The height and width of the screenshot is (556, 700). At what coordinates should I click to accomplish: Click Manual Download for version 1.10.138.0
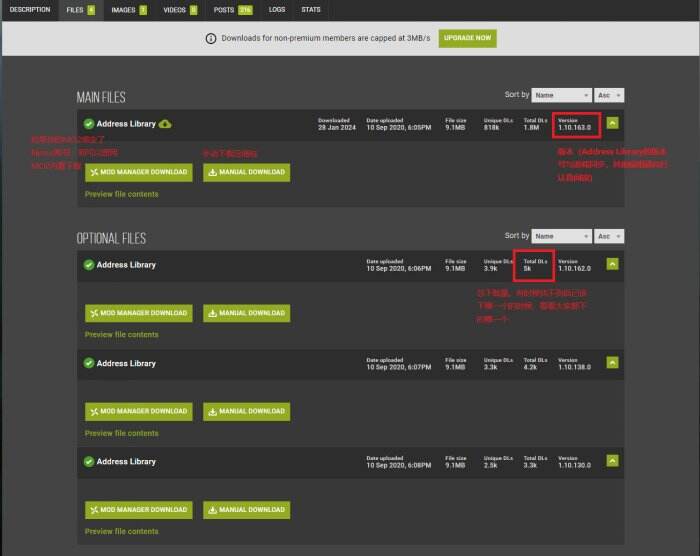tap(246, 411)
